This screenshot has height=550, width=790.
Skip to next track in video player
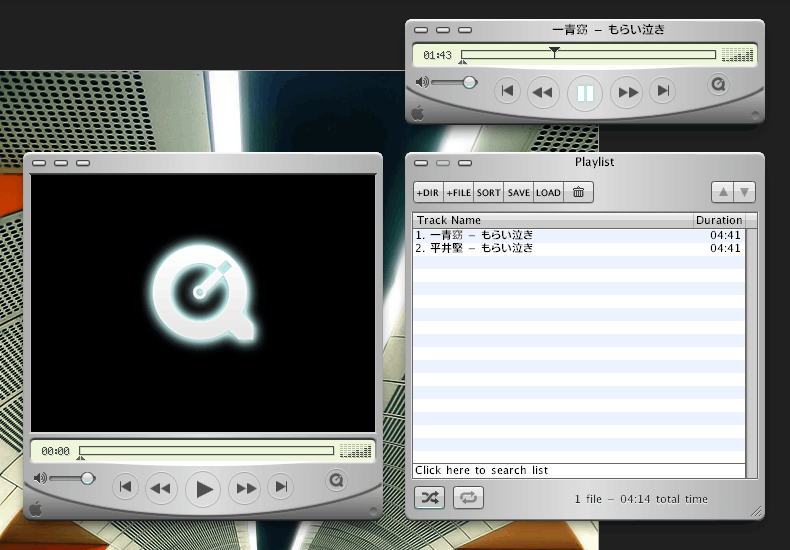click(281, 487)
